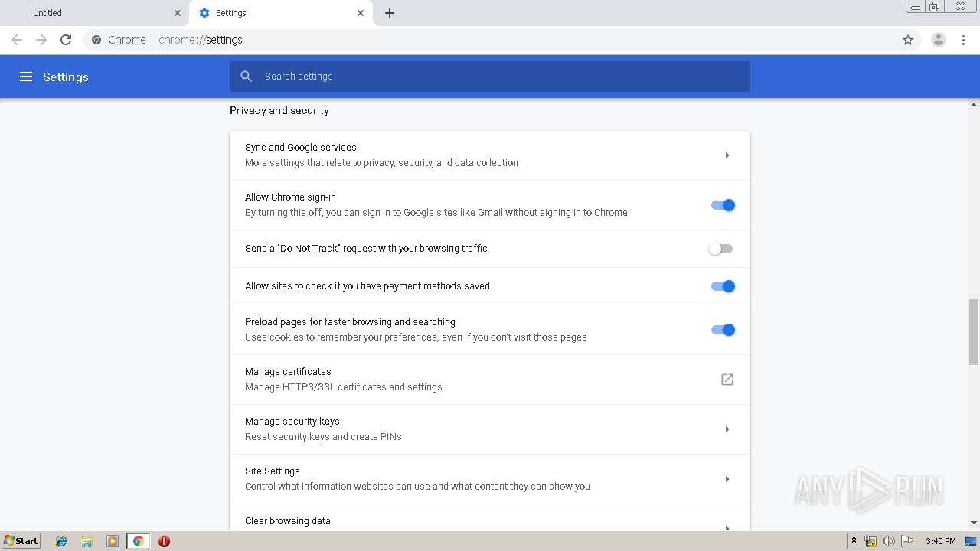The image size is (980, 551).
Task: Click the scrollbar up arrow
Action: click(x=974, y=104)
